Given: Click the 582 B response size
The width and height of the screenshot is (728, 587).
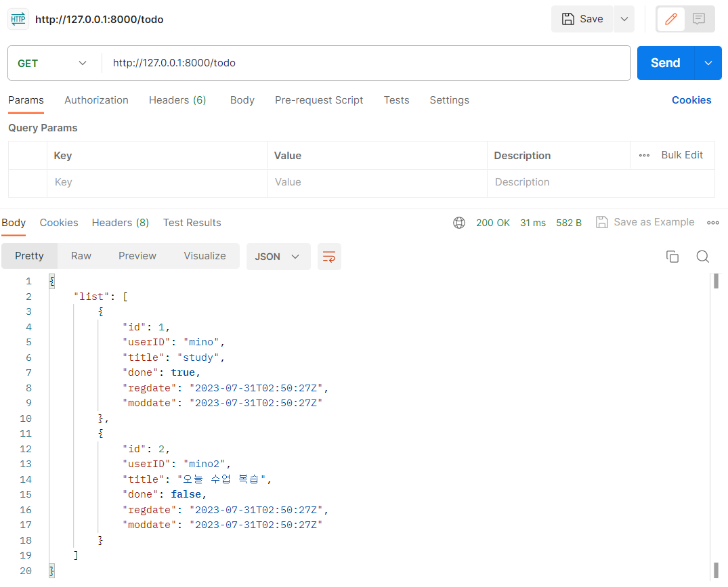Looking at the screenshot, I should pyautogui.click(x=569, y=223).
